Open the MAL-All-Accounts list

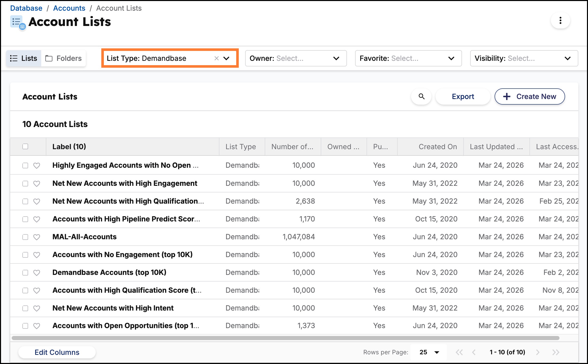pyautogui.click(x=85, y=237)
